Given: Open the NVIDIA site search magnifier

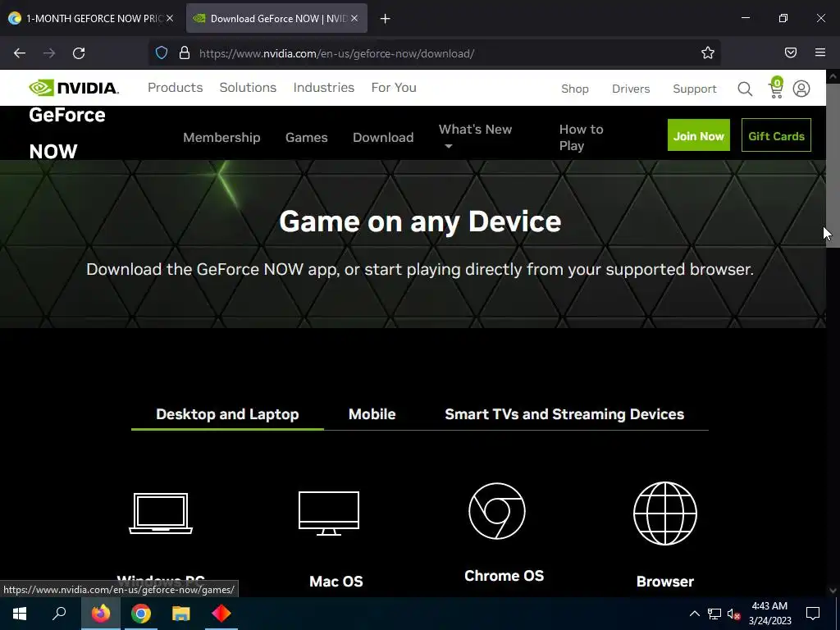Looking at the screenshot, I should (x=745, y=89).
